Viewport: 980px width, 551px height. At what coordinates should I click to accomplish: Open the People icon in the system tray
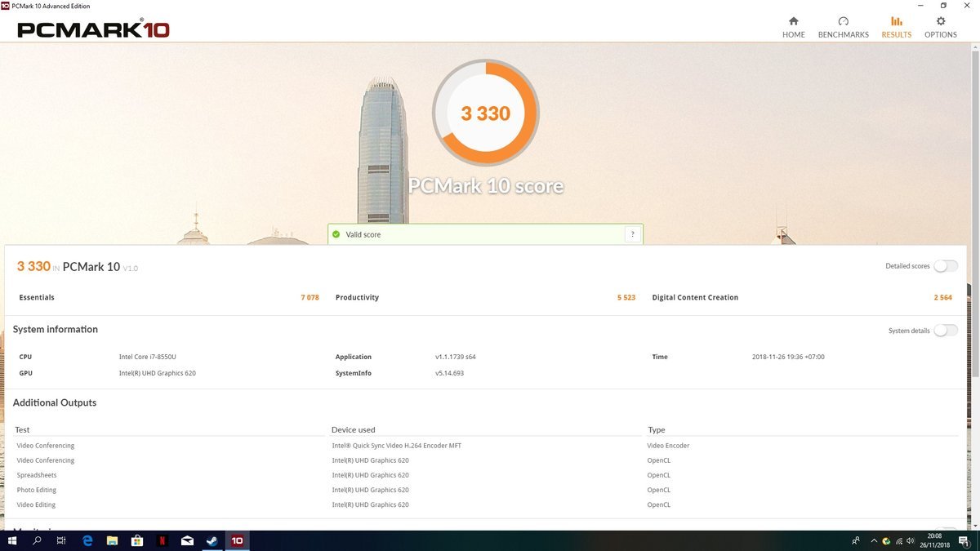point(855,540)
